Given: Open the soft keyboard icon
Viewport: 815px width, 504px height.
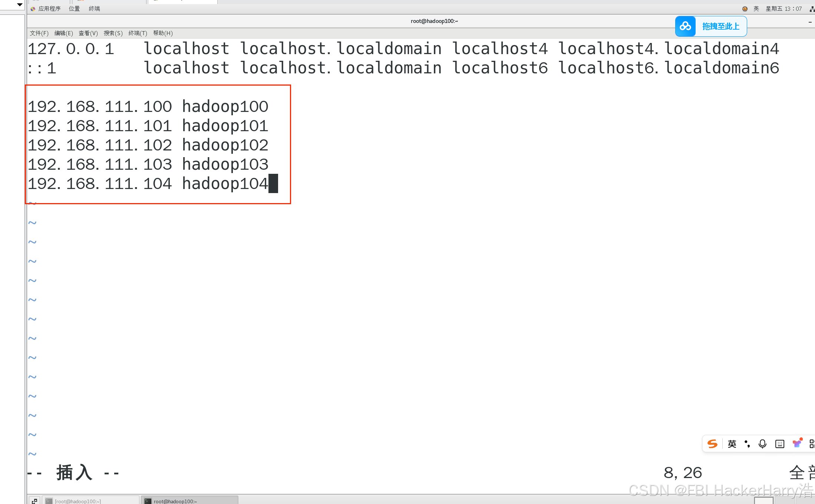Looking at the screenshot, I should tap(780, 444).
